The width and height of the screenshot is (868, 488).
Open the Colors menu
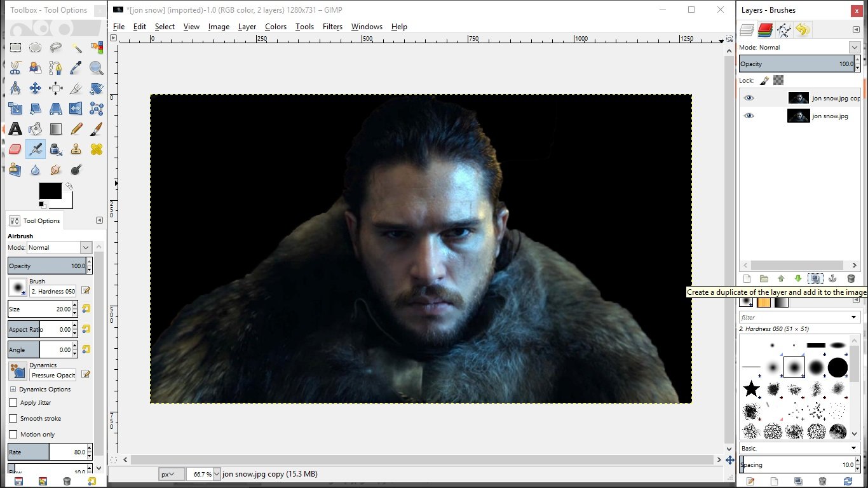(x=275, y=27)
